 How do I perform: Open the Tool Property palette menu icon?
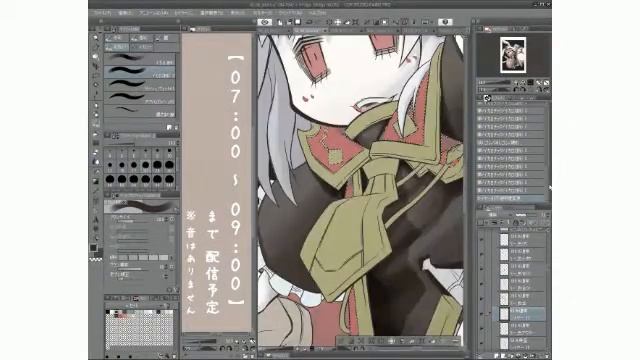pyautogui.click(x=107, y=195)
